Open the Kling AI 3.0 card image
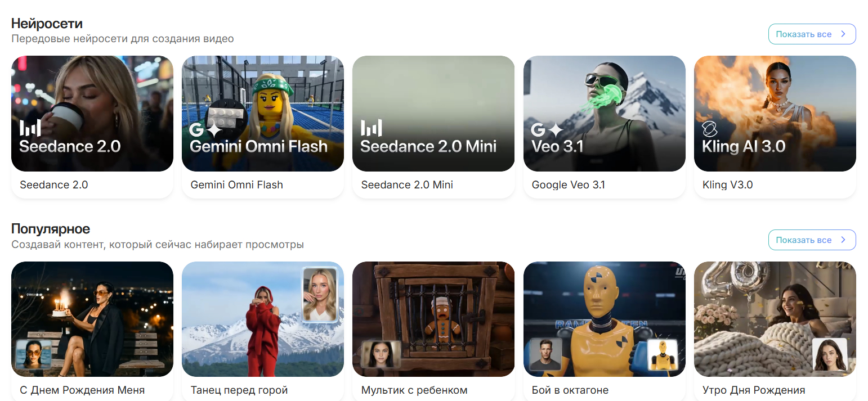This screenshot has width=868, height=401. [775, 114]
